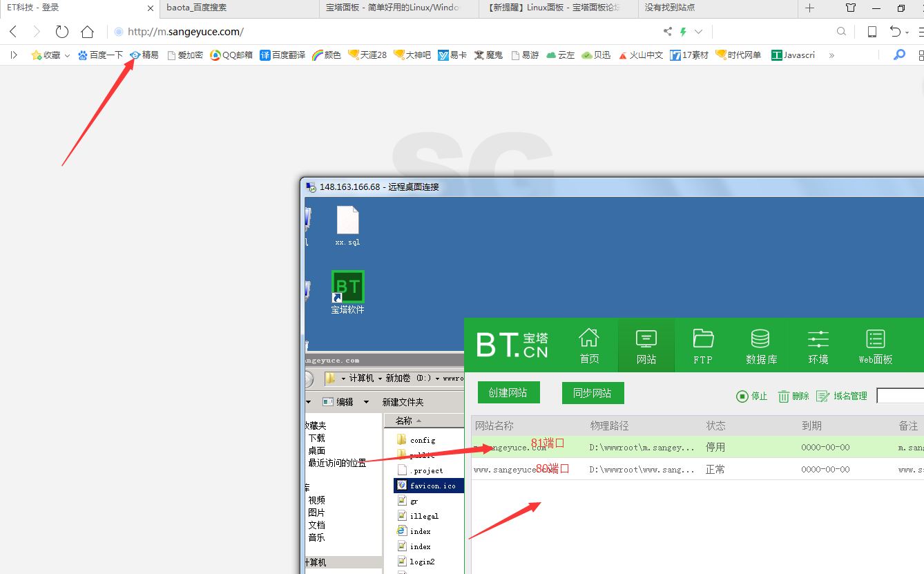Select the 网站 section in BT panel

(646, 345)
